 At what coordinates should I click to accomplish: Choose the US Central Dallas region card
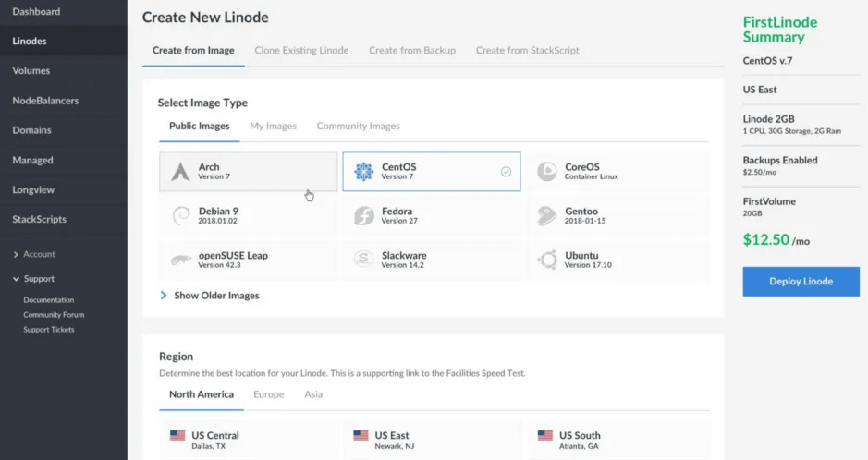coord(248,440)
